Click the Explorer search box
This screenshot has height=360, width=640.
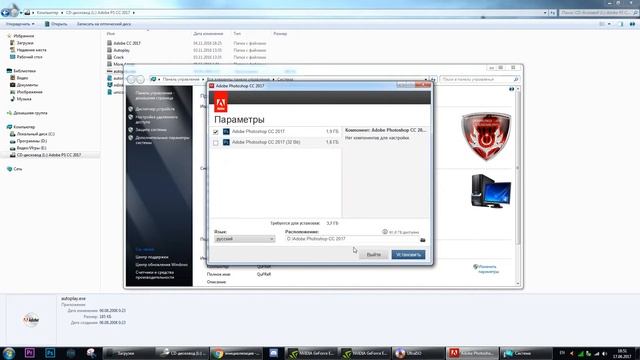[598, 13]
